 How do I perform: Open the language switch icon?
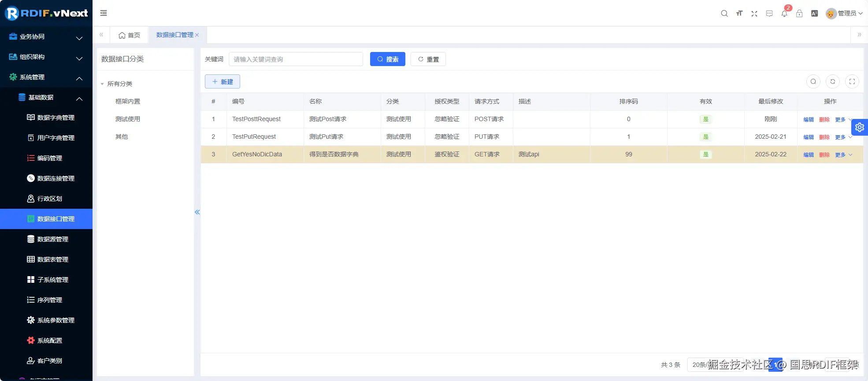click(x=814, y=13)
